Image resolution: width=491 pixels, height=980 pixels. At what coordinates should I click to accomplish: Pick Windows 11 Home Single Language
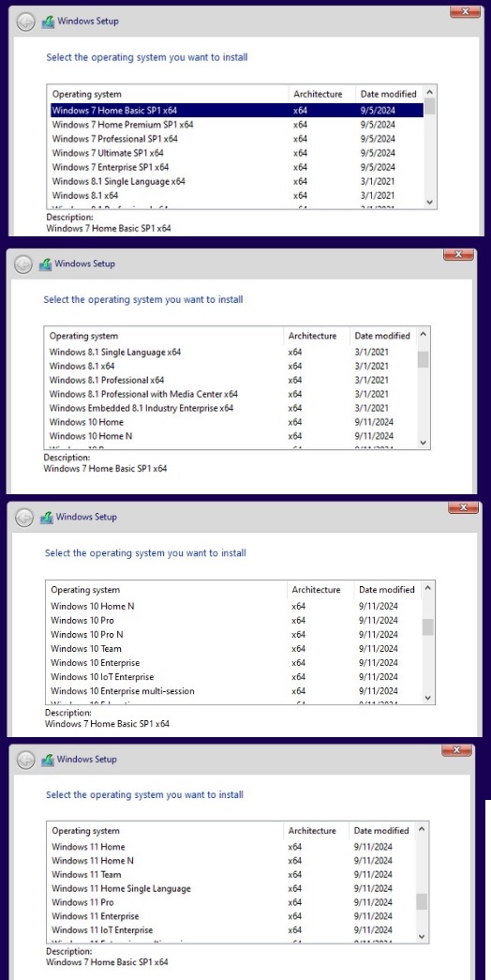pyautogui.click(x=233, y=888)
